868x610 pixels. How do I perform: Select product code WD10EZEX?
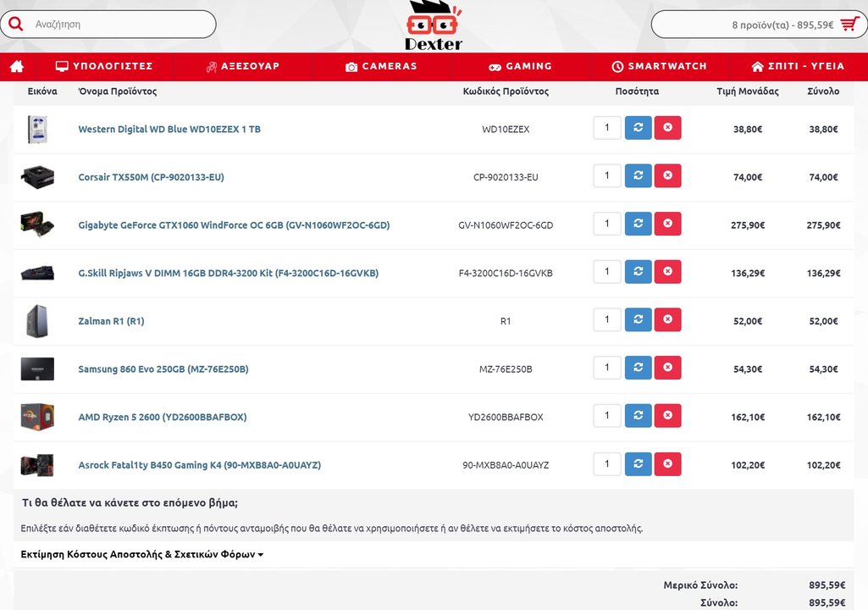tap(506, 129)
